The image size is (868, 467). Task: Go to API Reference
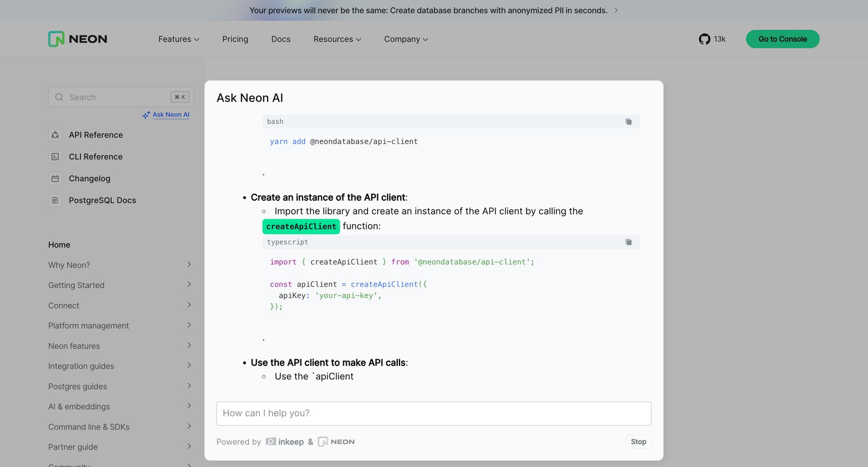point(96,135)
